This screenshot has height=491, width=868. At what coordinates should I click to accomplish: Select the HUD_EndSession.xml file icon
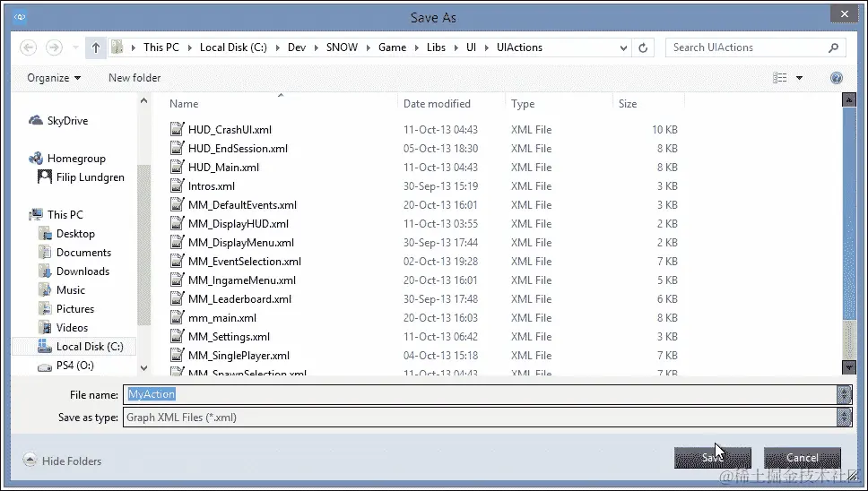[x=177, y=148]
